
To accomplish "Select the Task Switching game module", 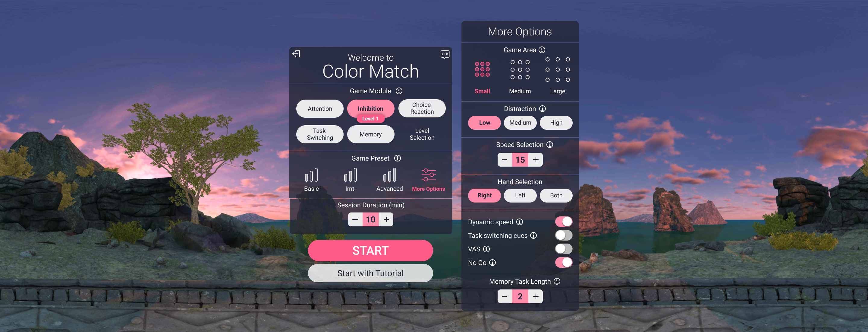I will point(319,134).
